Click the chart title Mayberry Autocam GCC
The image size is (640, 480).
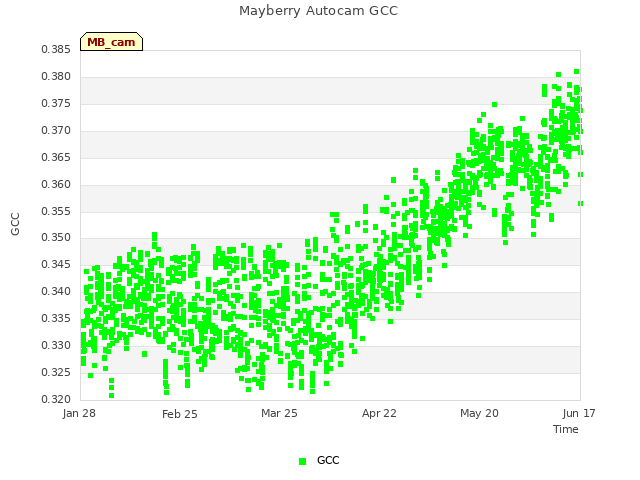318,11
